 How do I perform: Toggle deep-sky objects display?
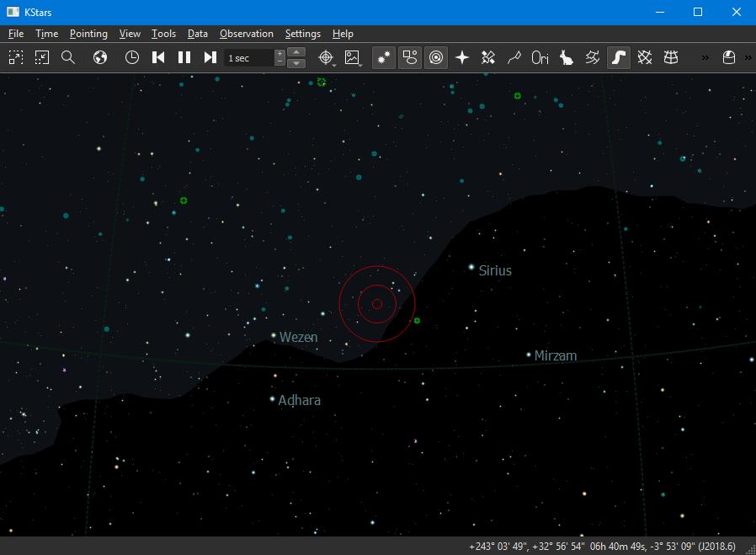[410, 58]
